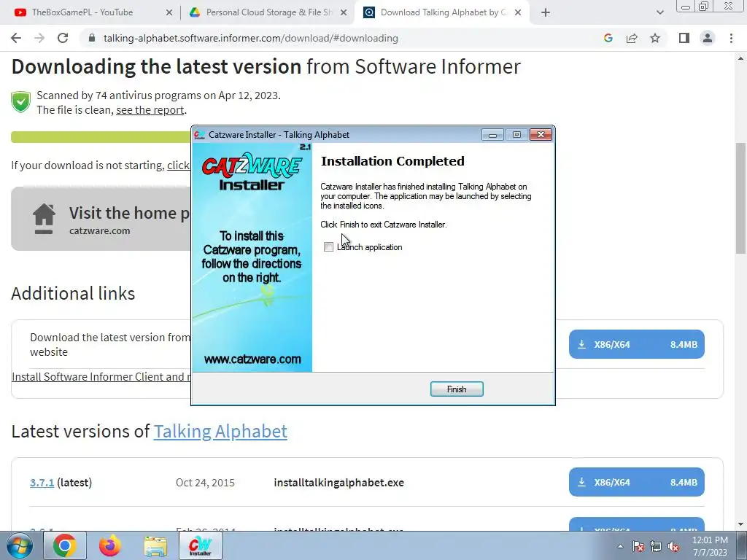Click the address bar URL
Image resolution: width=747 pixels, height=560 pixels.
pyautogui.click(x=251, y=38)
